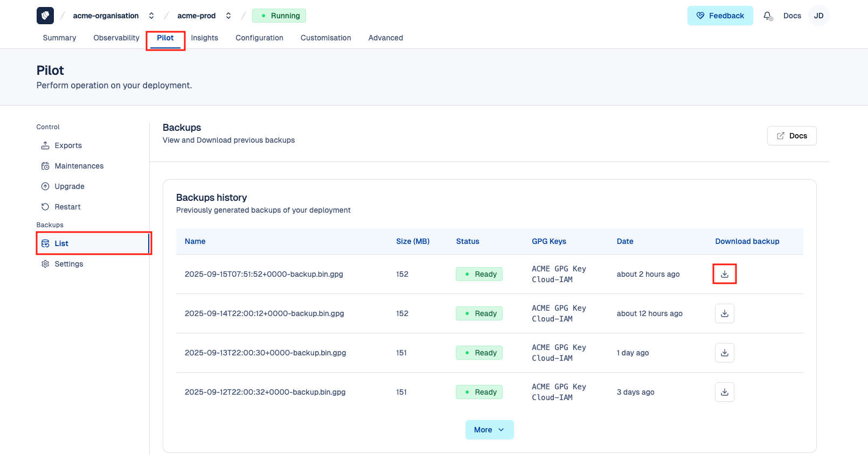Screen dimensions: 868x455
Task: Click the Ready badge for the 2025-09-12 backup
Action: tap(479, 392)
